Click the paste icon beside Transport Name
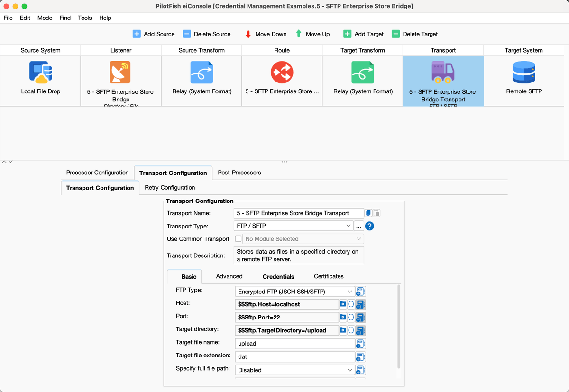Screen dimensions: 569x392 (376, 213)
